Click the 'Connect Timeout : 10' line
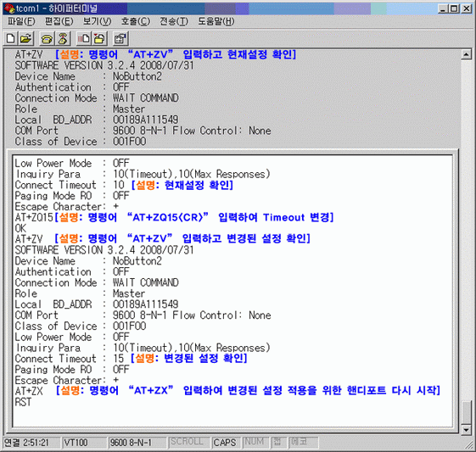 pyautogui.click(x=70, y=185)
